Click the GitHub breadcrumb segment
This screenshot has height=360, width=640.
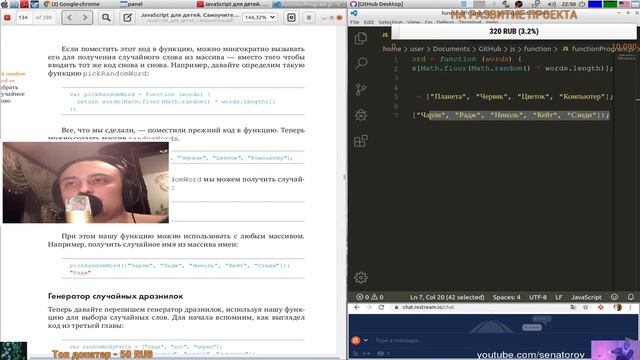coord(489,49)
